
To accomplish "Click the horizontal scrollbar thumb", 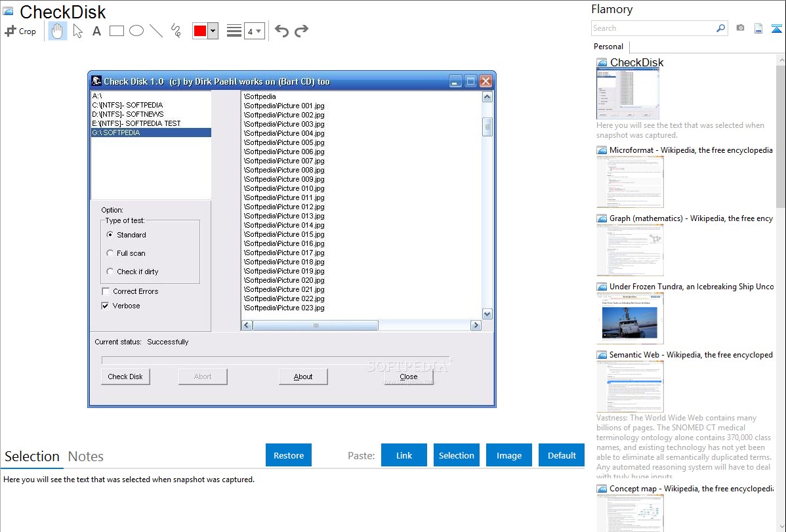I will click(316, 325).
